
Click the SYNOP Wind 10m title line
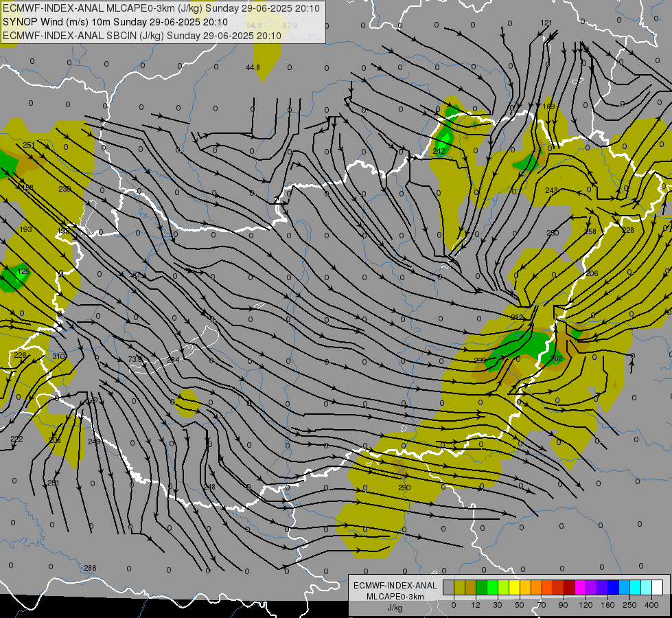click(115, 22)
